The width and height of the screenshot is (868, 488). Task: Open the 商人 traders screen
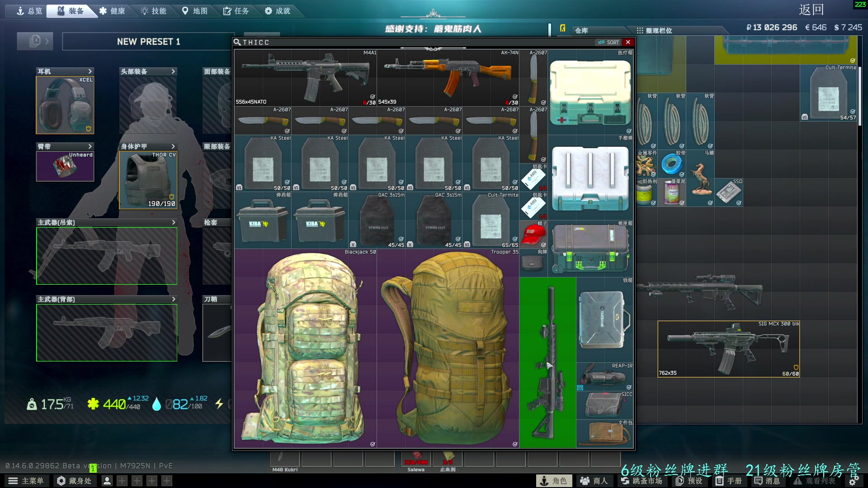594,481
